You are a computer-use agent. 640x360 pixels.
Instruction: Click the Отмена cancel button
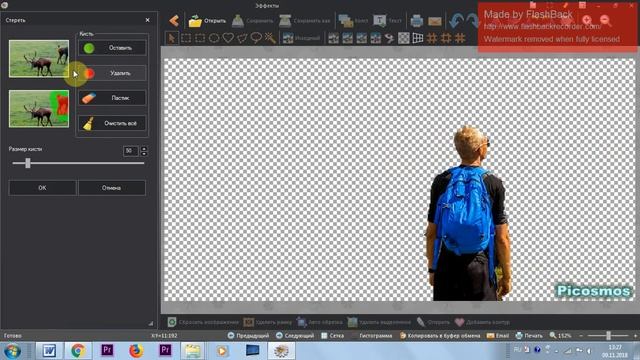(x=111, y=188)
